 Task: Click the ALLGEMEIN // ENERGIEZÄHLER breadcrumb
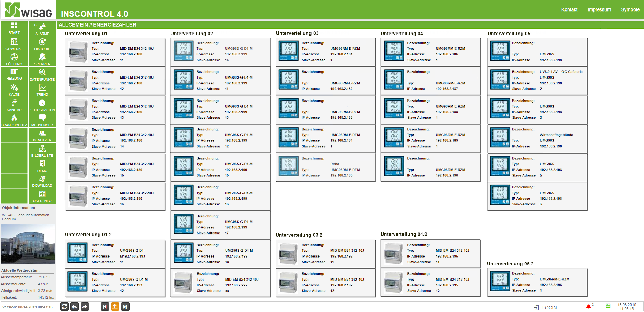[97, 25]
